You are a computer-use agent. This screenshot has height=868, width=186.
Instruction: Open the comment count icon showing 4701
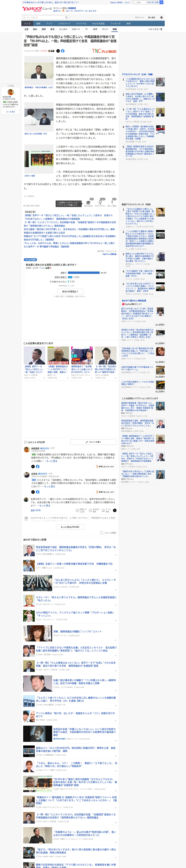[44, 51]
